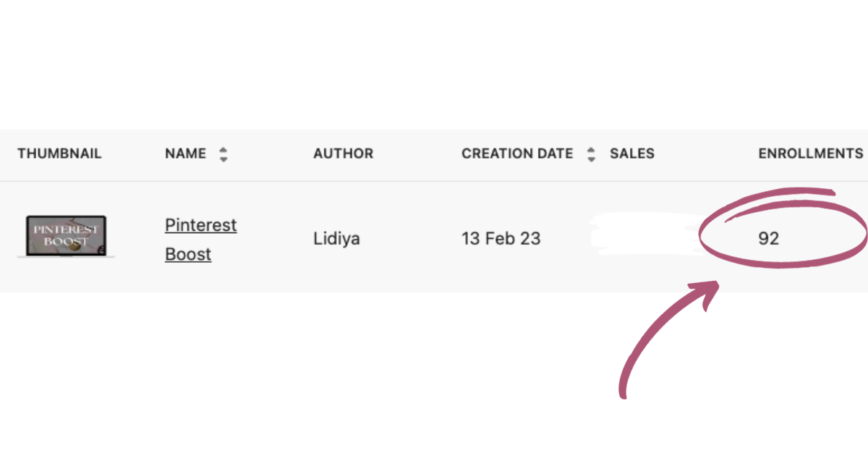The width and height of the screenshot is (868, 456).
Task: Select the ENROLLMENTS column header
Action: (810, 154)
